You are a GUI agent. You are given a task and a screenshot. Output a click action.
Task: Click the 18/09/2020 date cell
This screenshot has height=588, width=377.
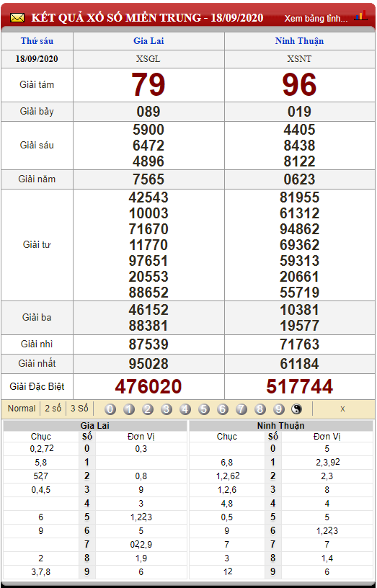pyautogui.click(x=37, y=59)
